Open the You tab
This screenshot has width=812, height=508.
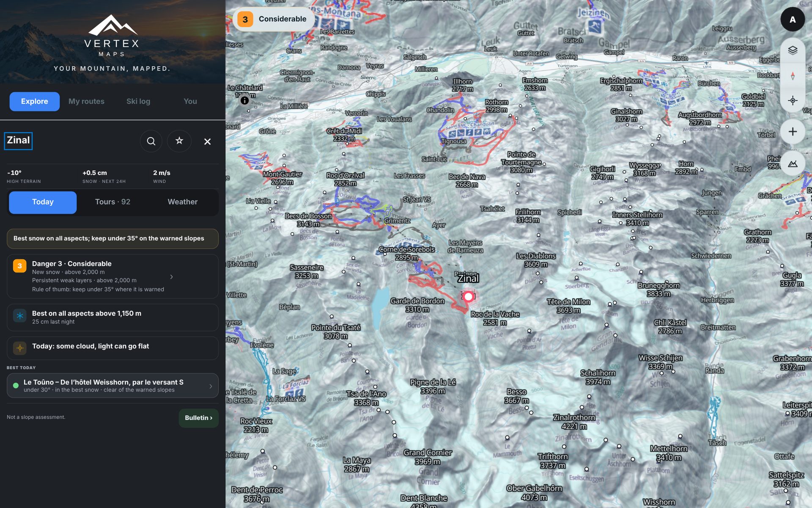190,101
